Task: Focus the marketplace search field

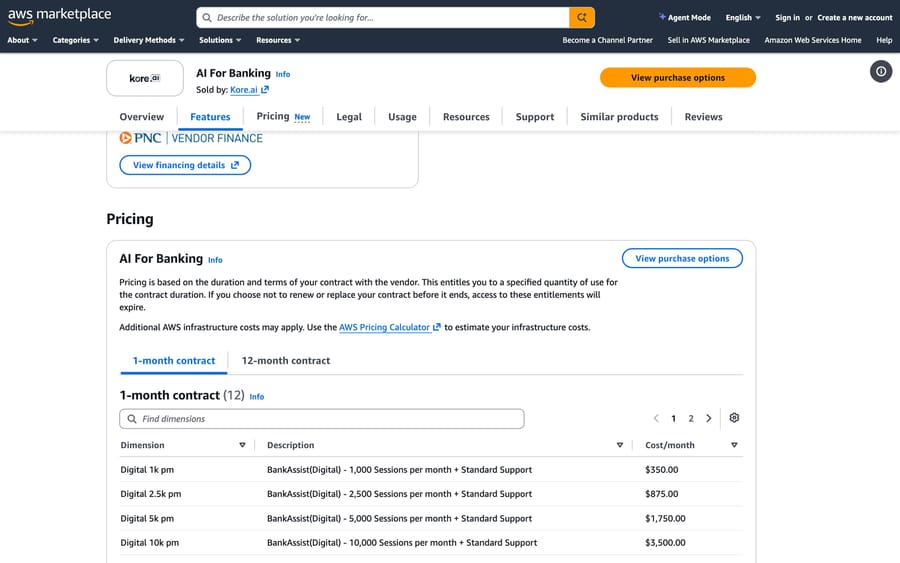Action: point(383,18)
